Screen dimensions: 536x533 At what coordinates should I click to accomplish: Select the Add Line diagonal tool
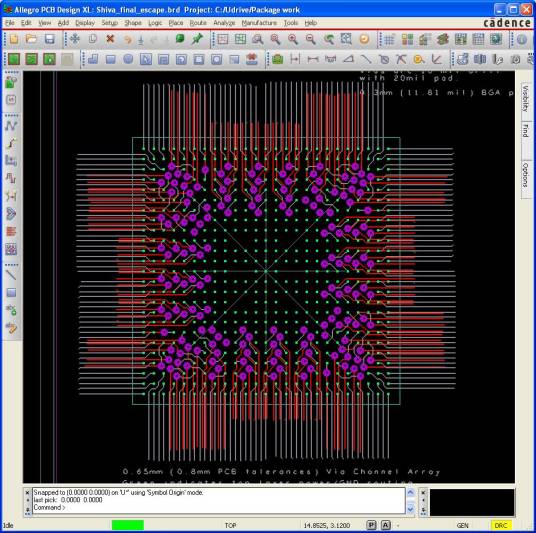tap(11, 275)
